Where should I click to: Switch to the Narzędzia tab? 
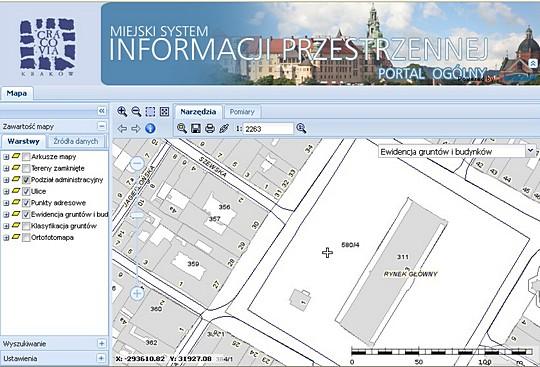(x=198, y=112)
